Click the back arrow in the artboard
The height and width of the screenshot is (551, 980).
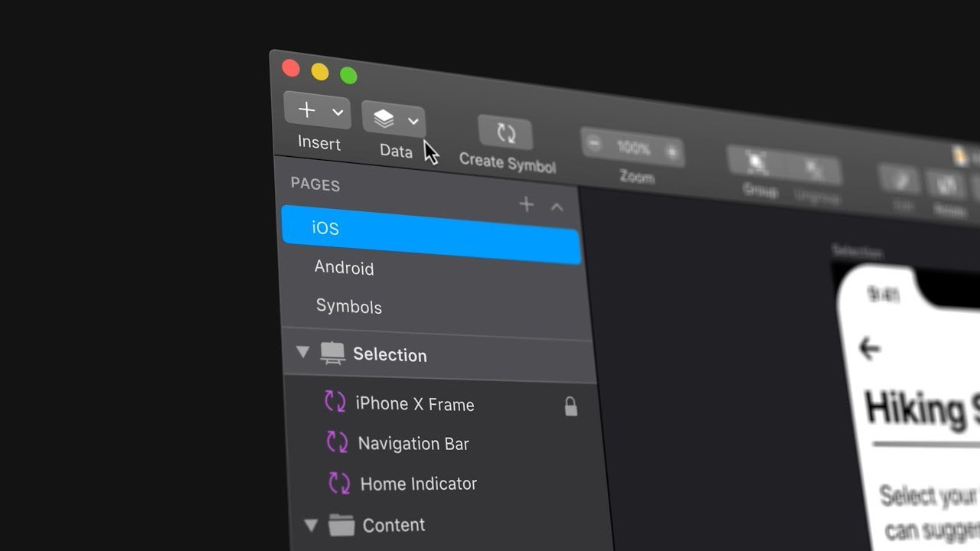tap(869, 349)
